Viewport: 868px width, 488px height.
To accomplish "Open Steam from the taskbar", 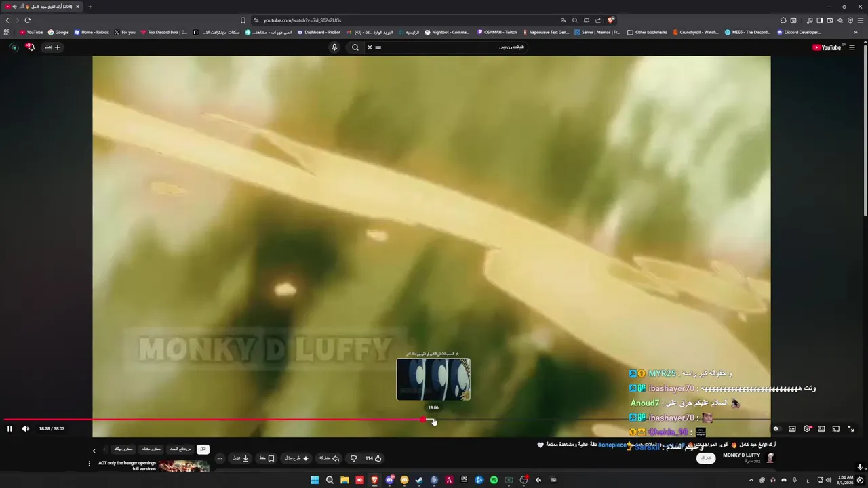I will [419, 480].
